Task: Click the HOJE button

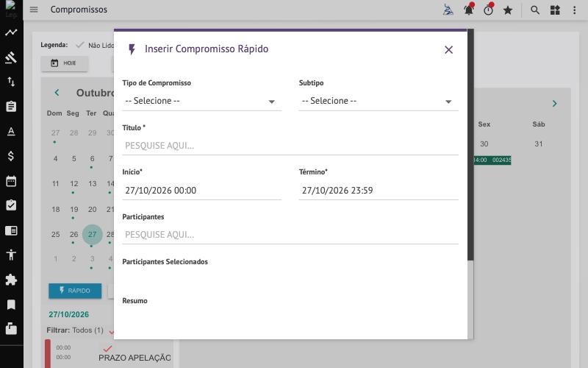Action: 64,63
